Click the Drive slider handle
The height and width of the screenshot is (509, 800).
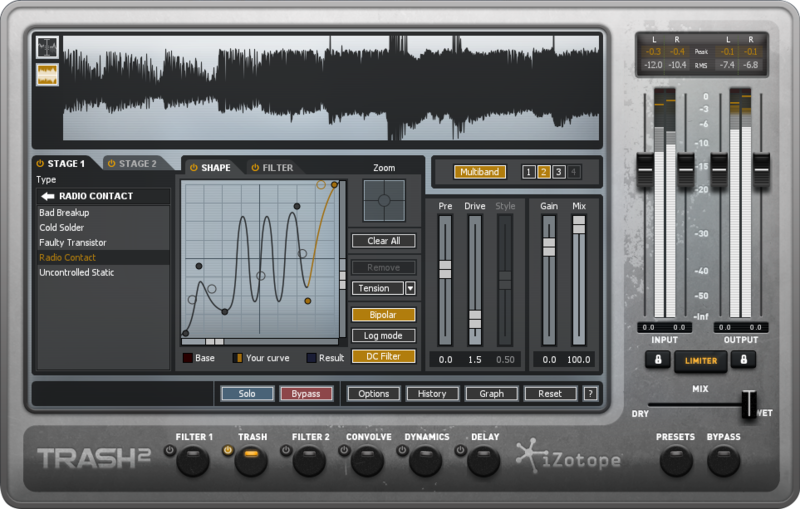point(475,319)
